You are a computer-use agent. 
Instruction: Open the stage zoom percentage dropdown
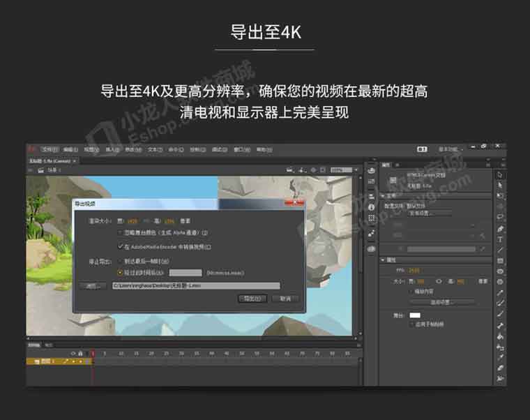(343, 170)
